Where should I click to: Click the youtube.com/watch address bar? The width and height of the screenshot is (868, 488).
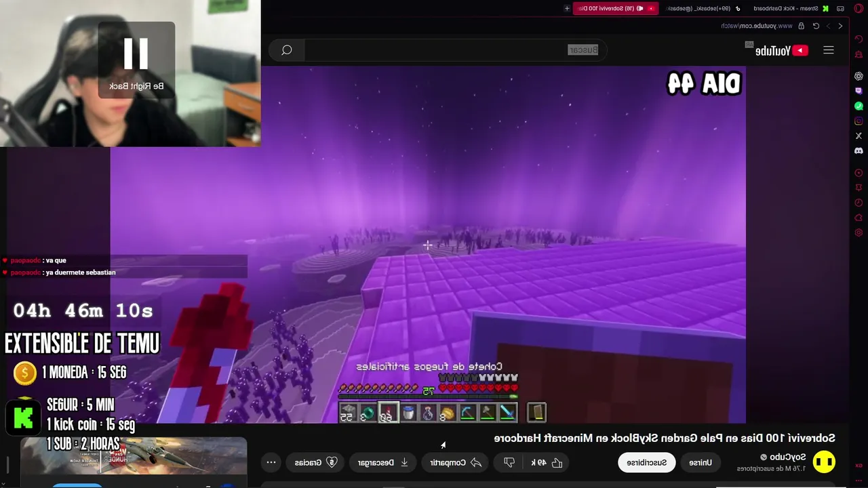coord(756,26)
